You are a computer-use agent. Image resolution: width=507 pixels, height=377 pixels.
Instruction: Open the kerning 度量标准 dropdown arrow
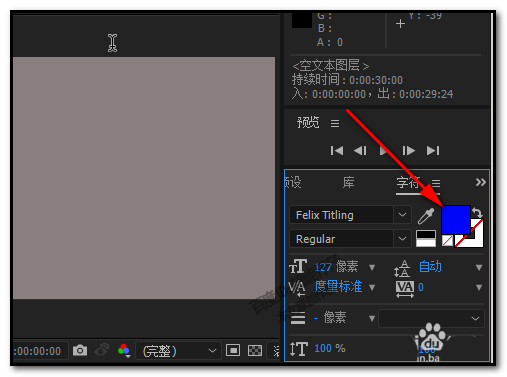(x=372, y=287)
